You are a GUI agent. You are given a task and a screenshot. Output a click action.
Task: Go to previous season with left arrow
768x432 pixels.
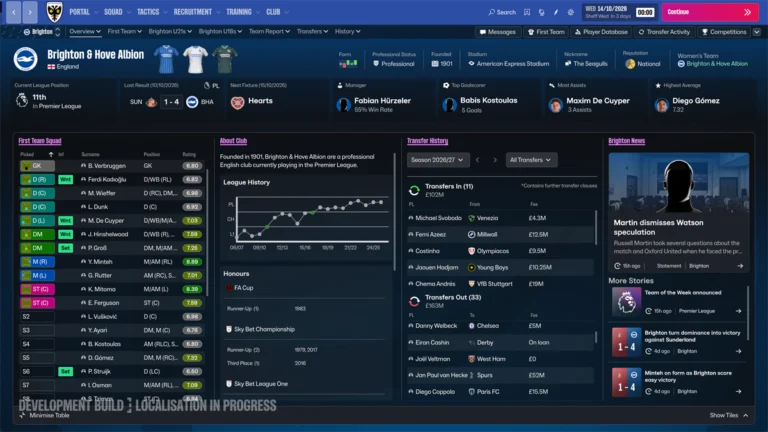[x=478, y=160]
